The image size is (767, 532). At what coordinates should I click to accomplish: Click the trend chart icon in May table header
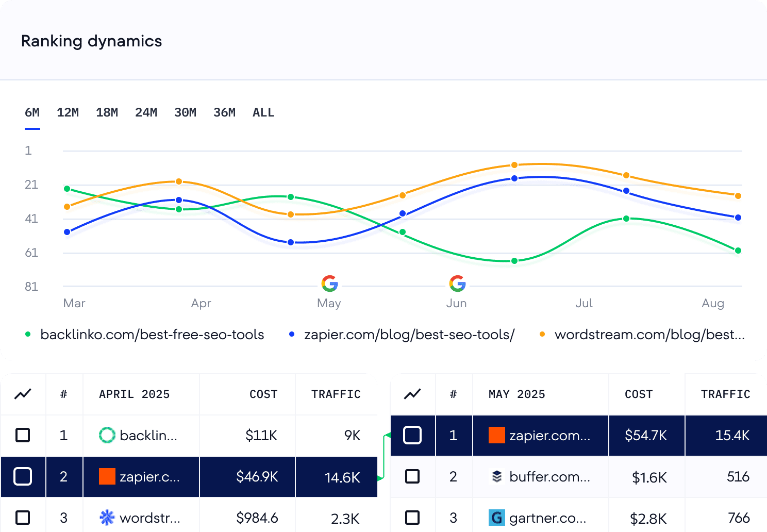tap(412, 394)
